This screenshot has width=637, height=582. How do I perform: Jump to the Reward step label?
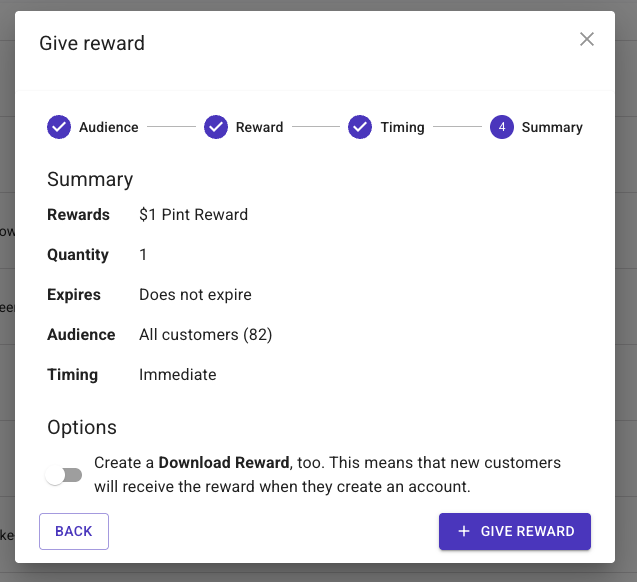pos(260,127)
